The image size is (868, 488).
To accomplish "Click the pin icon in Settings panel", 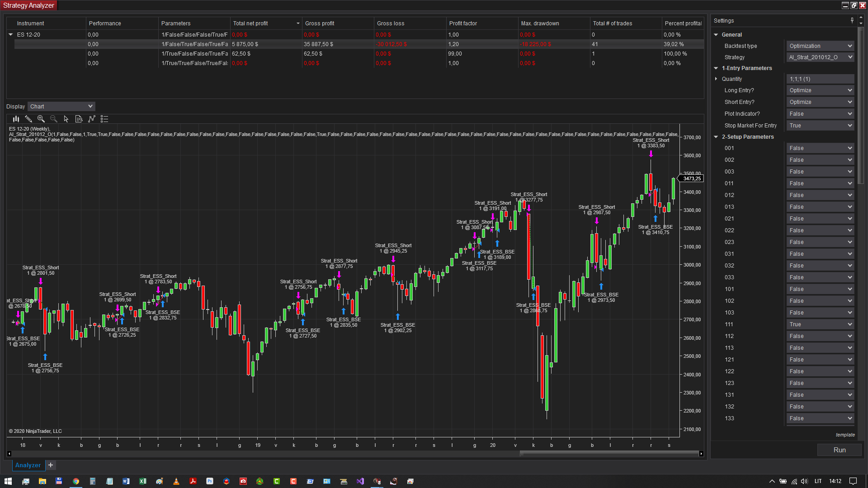I will (x=852, y=20).
